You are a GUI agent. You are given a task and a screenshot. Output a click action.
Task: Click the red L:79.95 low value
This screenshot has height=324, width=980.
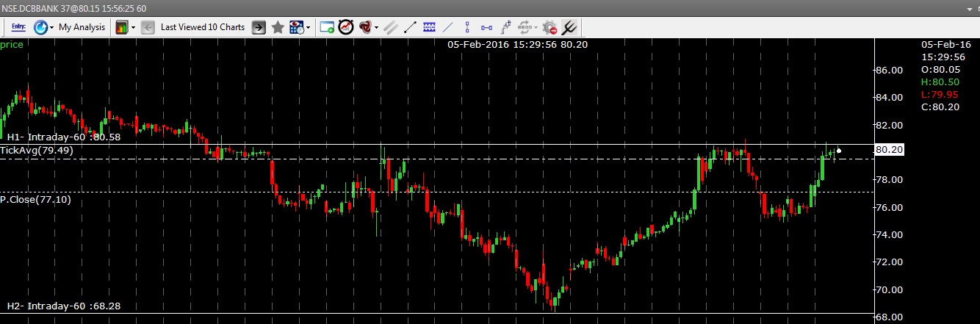pos(941,94)
